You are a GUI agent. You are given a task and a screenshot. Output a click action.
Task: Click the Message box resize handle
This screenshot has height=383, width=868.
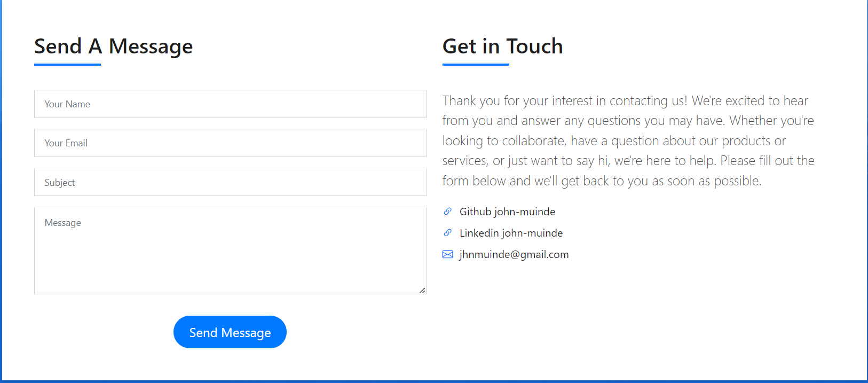[x=422, y=291]
